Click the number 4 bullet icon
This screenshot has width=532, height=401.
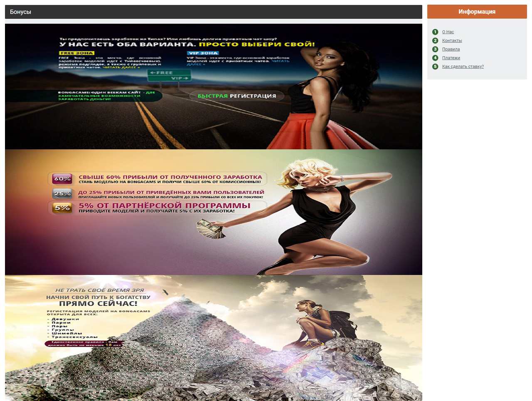click(435, 58)
